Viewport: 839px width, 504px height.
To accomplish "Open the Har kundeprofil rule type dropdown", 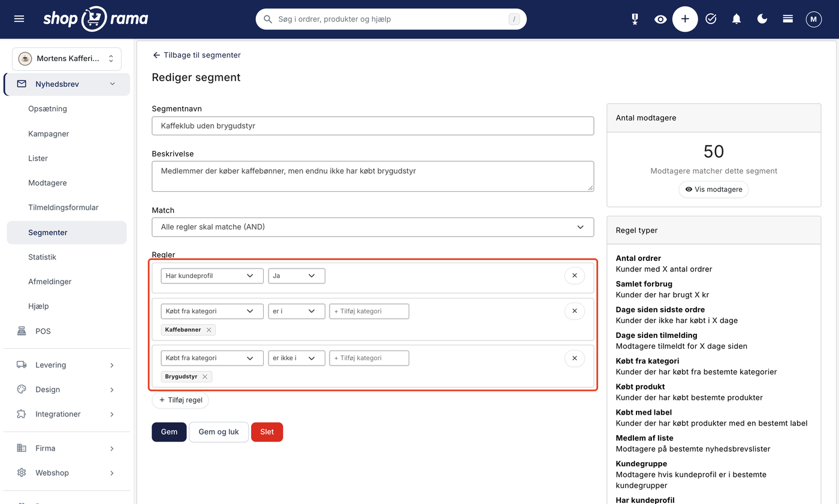I will tap(212, 276).
